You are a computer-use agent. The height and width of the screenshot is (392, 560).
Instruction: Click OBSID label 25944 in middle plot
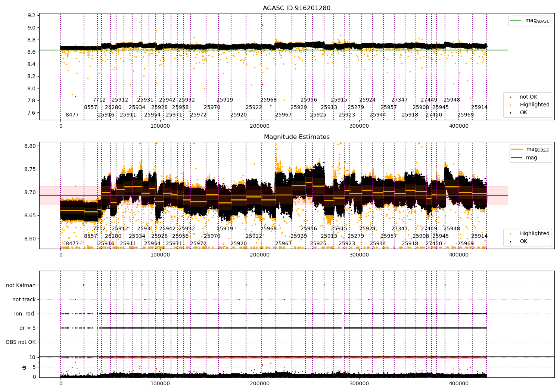[x=378, y=244]
